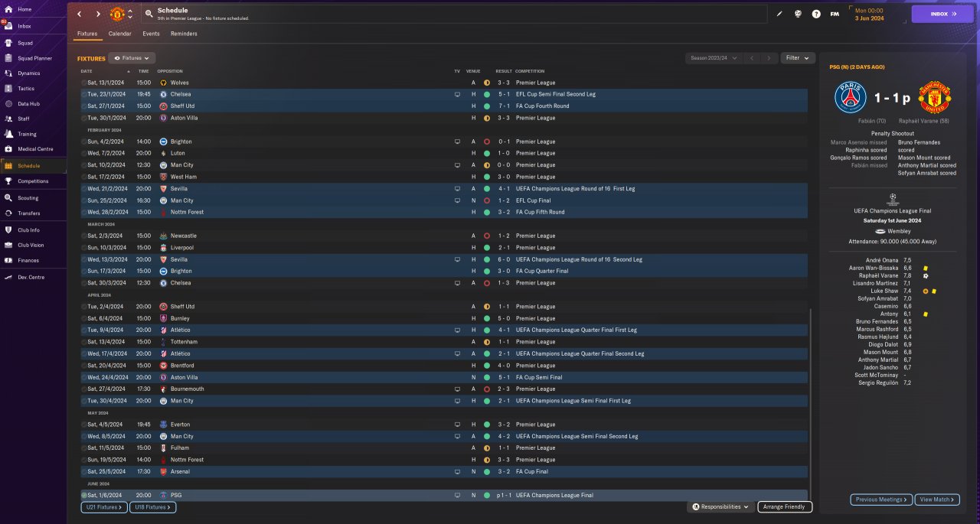Click André Onana in the player ratings

pyautogui.click(x=883, y=260)
